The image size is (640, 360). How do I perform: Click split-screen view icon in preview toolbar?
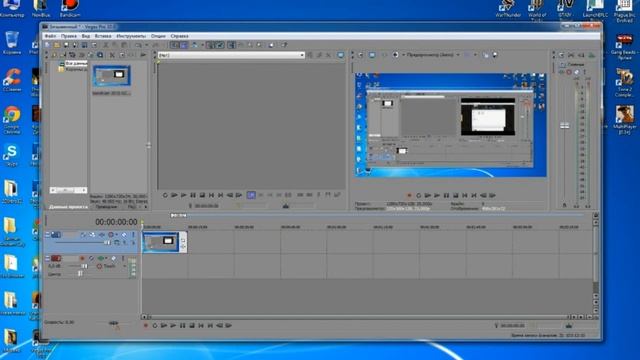[396, 55]
